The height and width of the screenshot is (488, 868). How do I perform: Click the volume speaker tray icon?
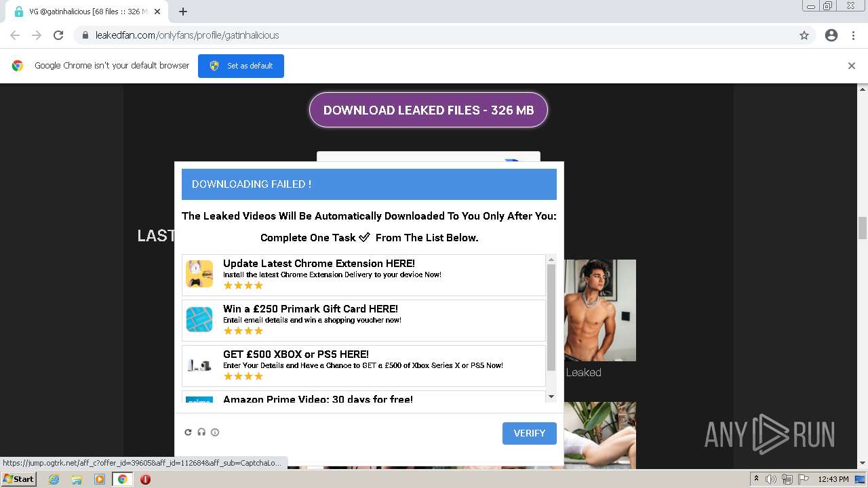pos(771,479)
